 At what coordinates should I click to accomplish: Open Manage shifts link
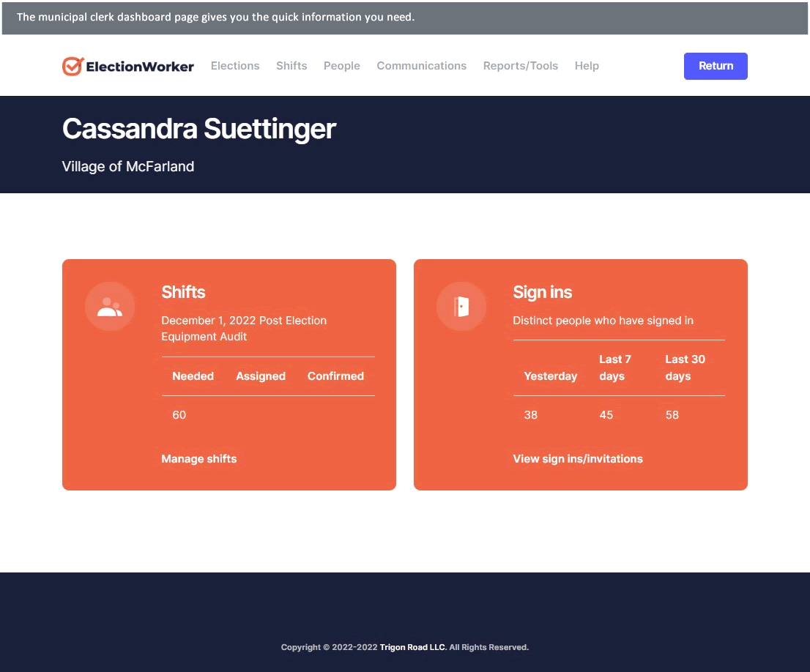coord(198,459)
